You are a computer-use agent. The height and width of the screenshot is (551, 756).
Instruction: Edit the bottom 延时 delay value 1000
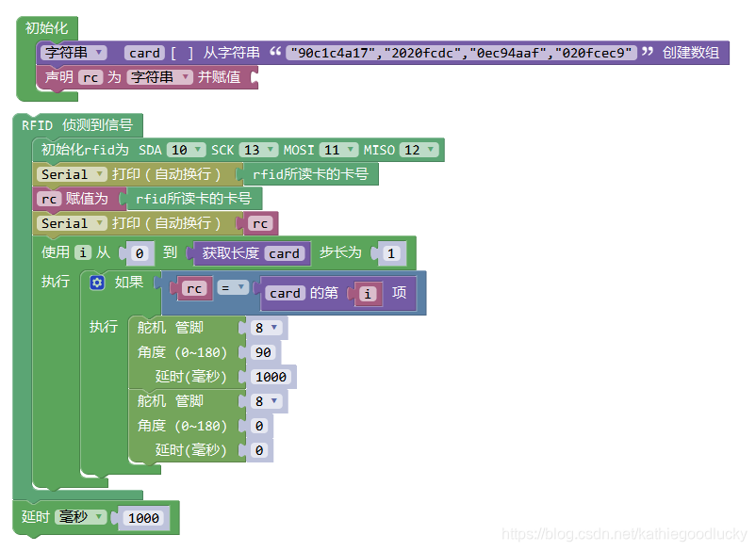pos(143,518)
